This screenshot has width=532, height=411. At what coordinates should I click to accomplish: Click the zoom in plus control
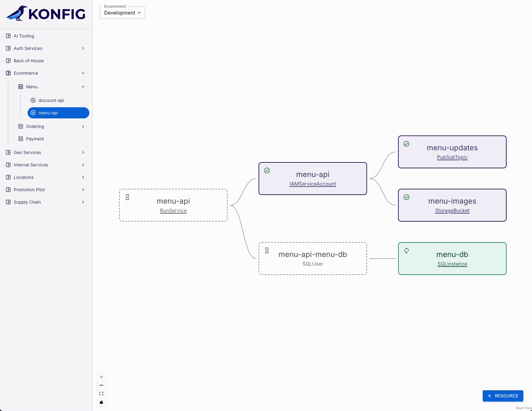[x=101, y=377]
